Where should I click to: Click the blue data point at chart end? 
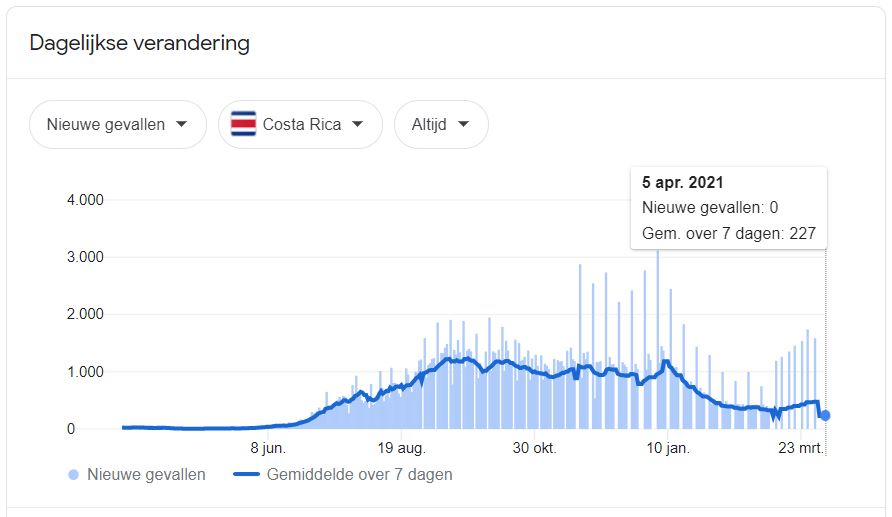tap(825, 416)
